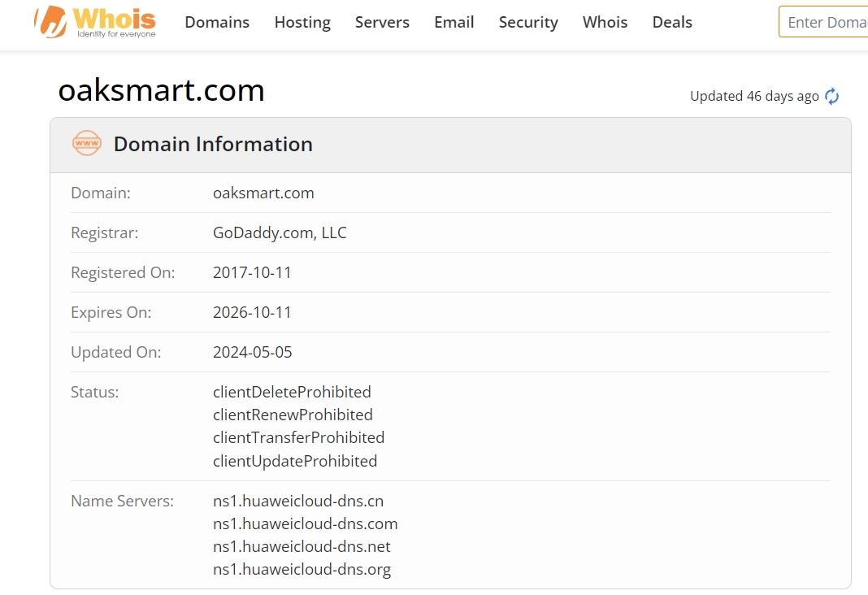Open the Domains menu

click(x=217, y=22)
